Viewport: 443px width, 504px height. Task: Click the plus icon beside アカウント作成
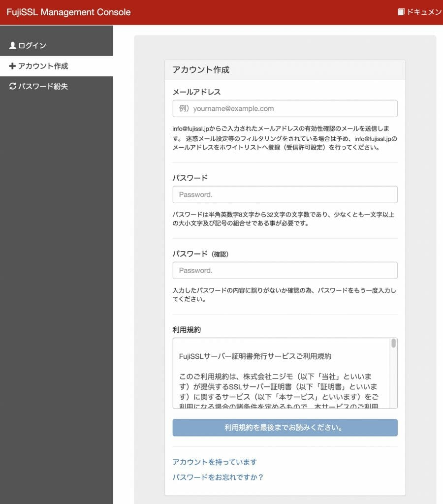pyautogui.click(x=12, y=66)
